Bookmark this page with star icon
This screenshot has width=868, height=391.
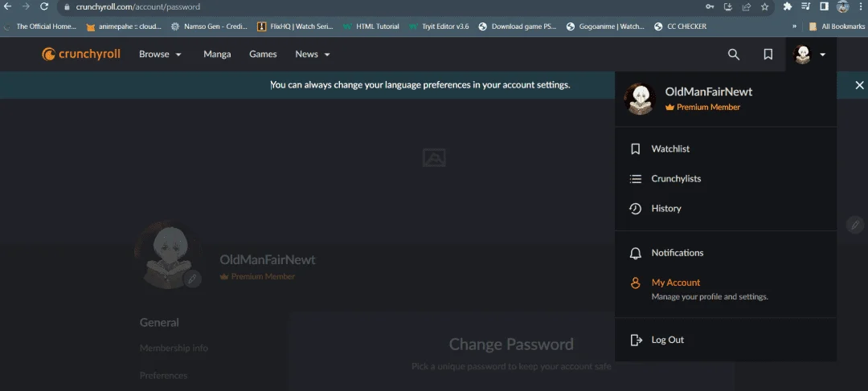tap(764, 6)
